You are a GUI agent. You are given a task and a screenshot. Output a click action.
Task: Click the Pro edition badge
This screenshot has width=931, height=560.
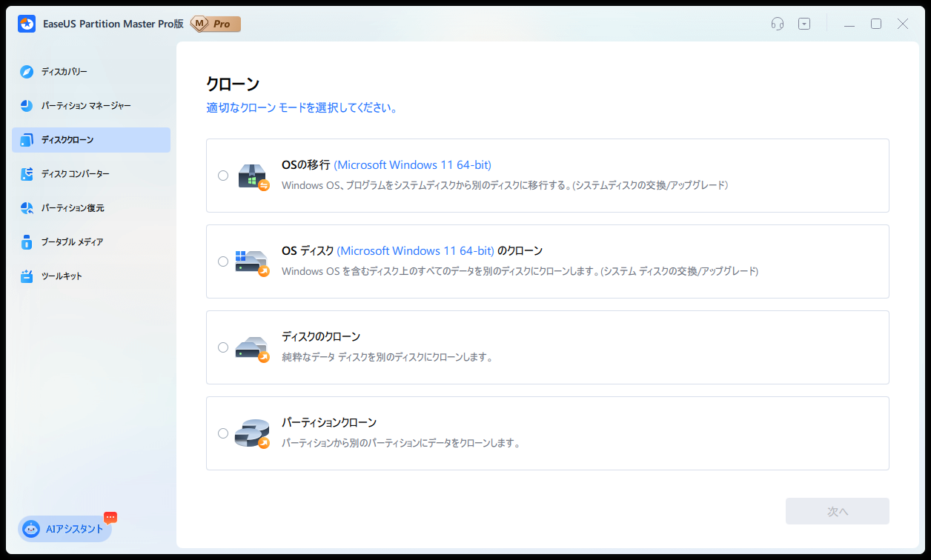coord(216,24)
